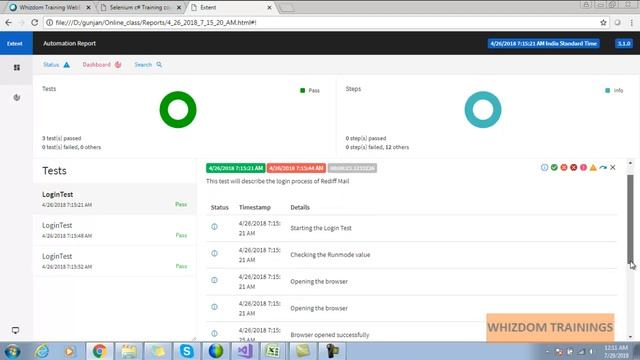
Task: Open the Dashboard toggle link
Action: coord(102,64)
